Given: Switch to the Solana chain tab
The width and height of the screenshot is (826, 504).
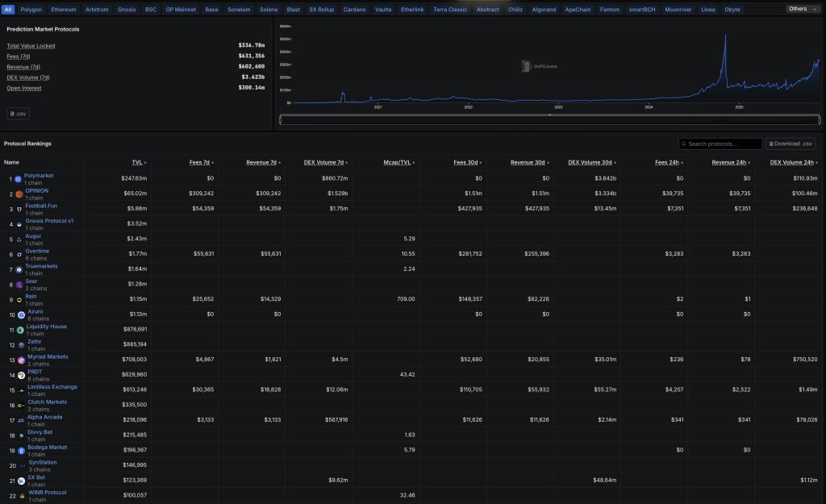Looking at the screenshot, I should coord(269,10).
